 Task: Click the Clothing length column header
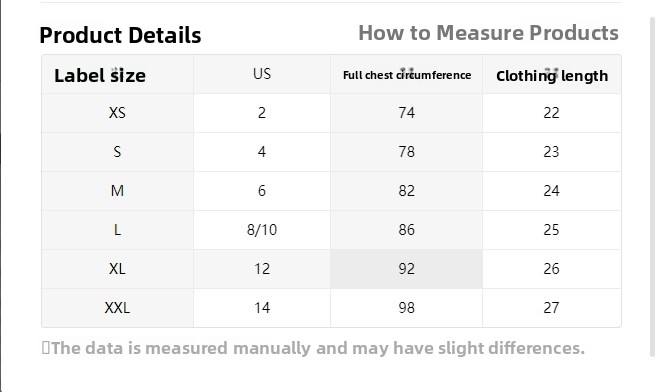pyautogui.click(x=552, y=74)
